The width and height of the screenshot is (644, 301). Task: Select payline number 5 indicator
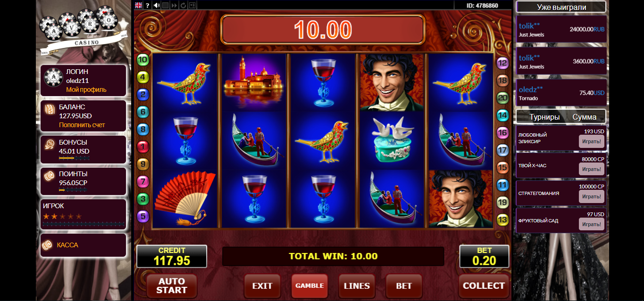tap(142, 217)
